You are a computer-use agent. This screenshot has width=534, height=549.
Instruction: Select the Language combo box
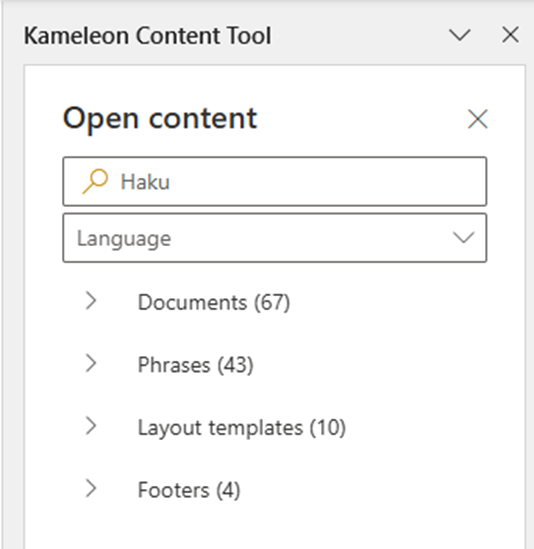click(x=275, y=238)
